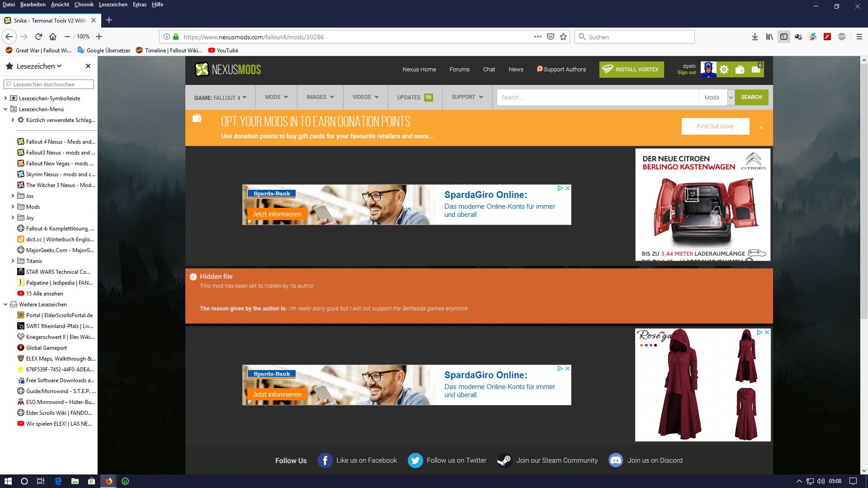Bookmark this page with star icon

coord(563,37)
